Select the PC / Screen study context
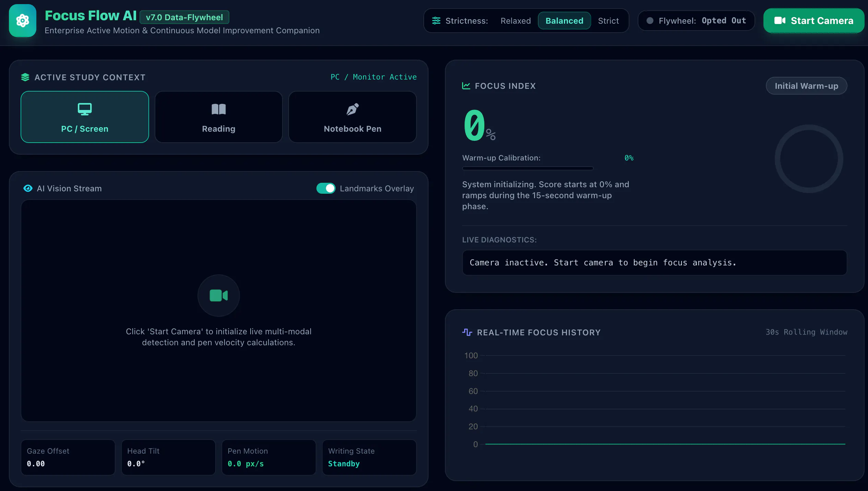The height and width of the screenshot is (491, 868). (x=85, y=117)
